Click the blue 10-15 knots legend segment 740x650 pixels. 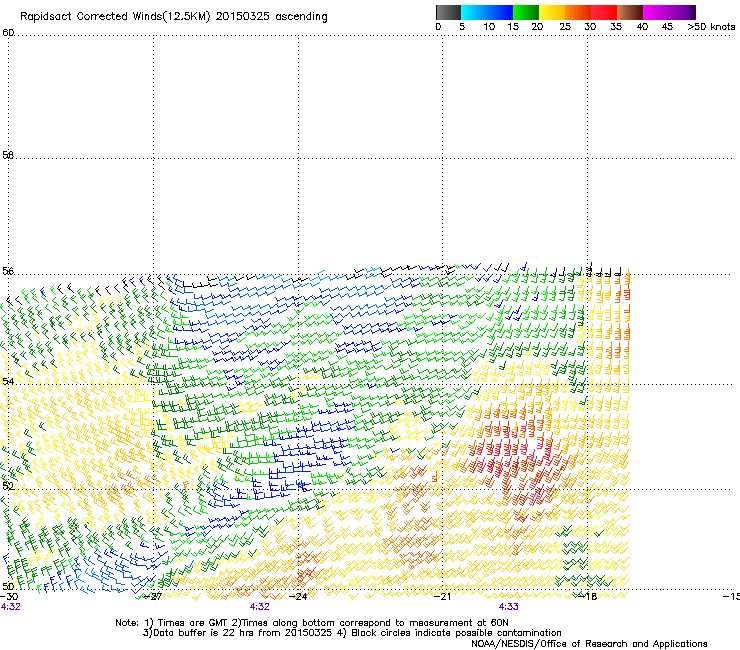tap(500, 12)
